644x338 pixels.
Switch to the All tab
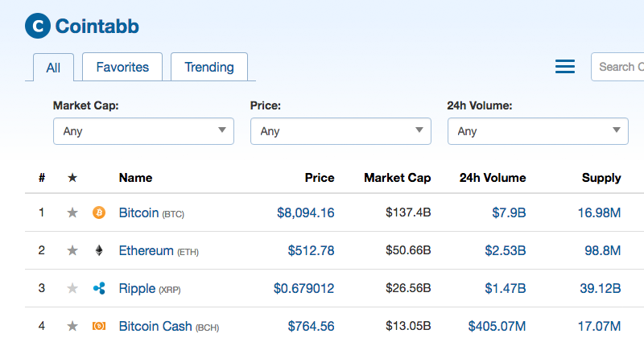[53, 68]
